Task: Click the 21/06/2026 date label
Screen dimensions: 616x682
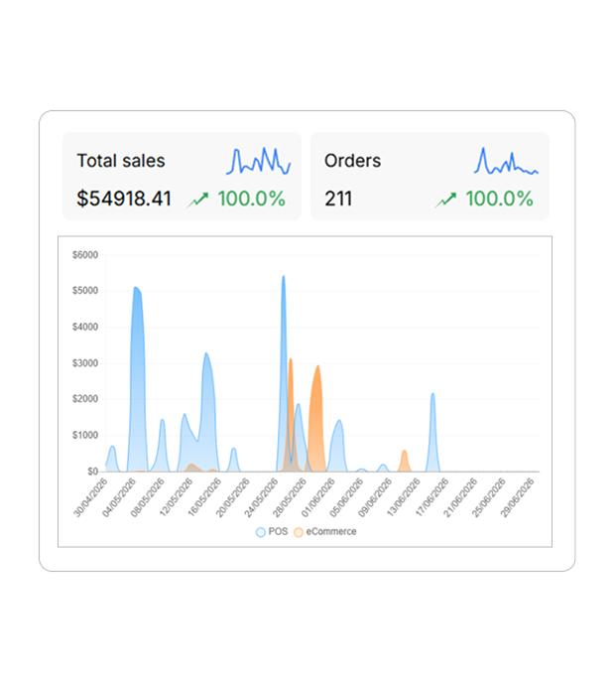Action: coord(460,497)
